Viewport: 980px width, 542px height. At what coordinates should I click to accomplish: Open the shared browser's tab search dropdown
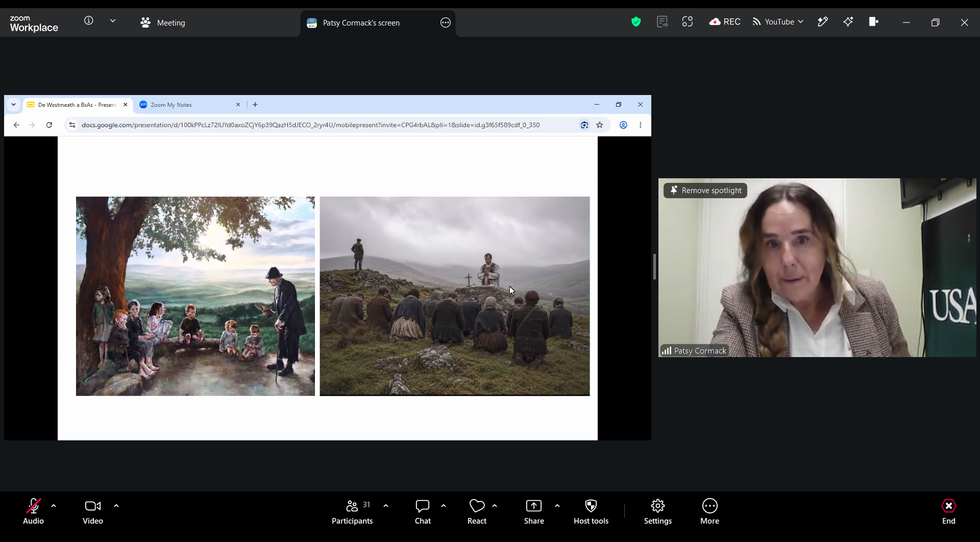click(14, 105)
